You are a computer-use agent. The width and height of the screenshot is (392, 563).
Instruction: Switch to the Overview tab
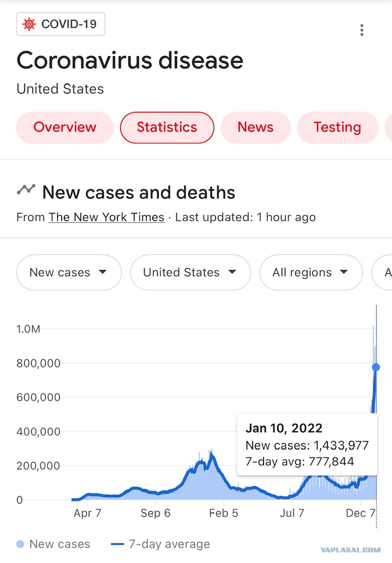point(65,128)
